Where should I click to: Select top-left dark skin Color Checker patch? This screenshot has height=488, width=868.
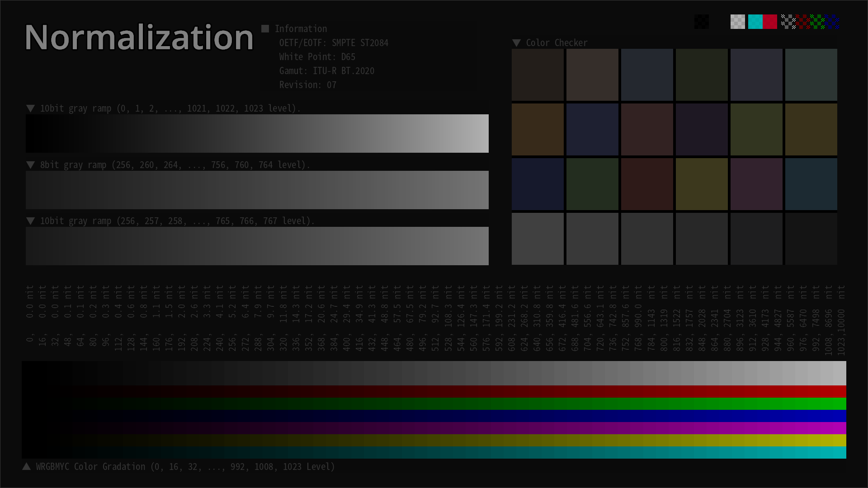tap(538, 75)
